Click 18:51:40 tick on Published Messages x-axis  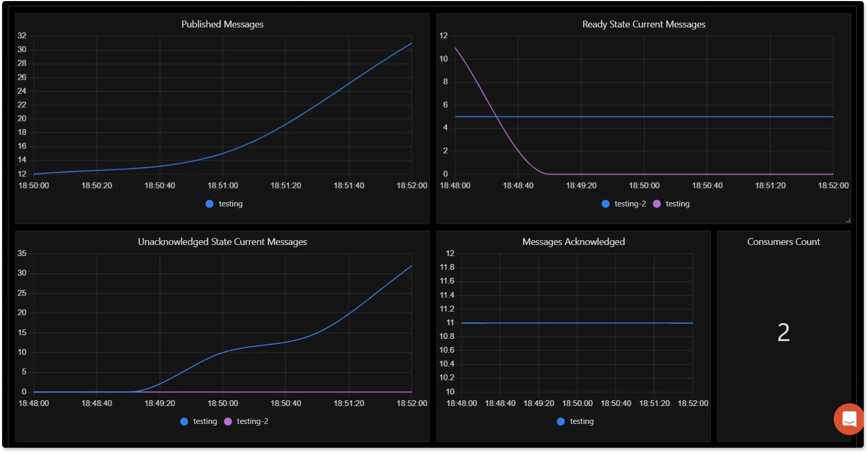[349, 186]
